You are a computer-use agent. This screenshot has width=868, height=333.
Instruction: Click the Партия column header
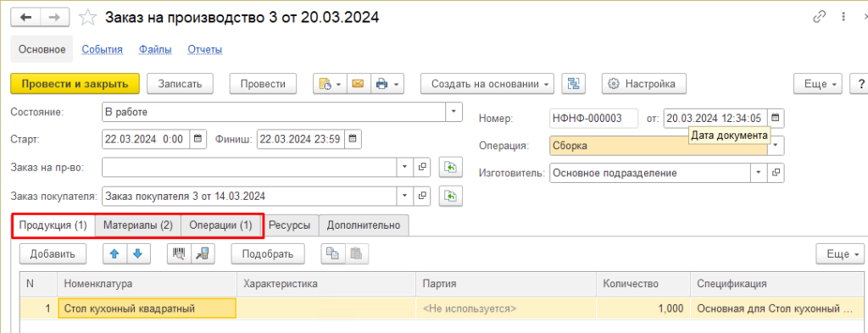pos(506,284)
